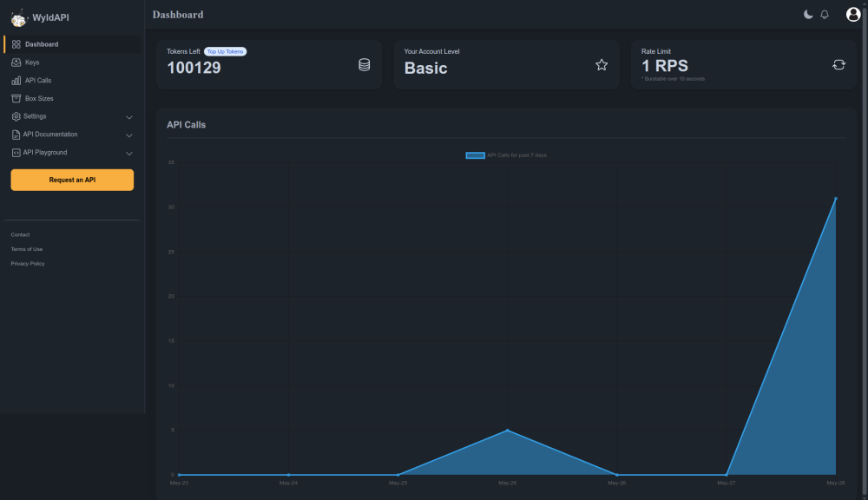868x500 pixels.
Task: Open the user profile avatar
Action: [x=853, y=14]
